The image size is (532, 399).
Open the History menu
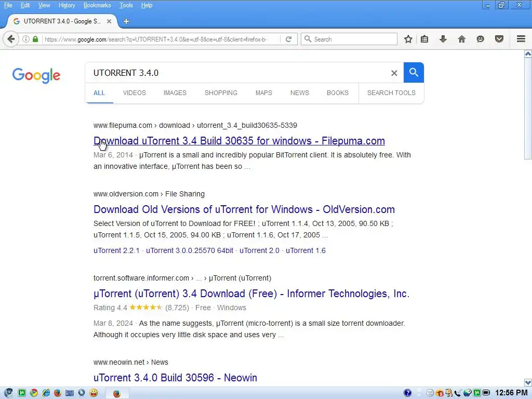[x=67, y=5]
